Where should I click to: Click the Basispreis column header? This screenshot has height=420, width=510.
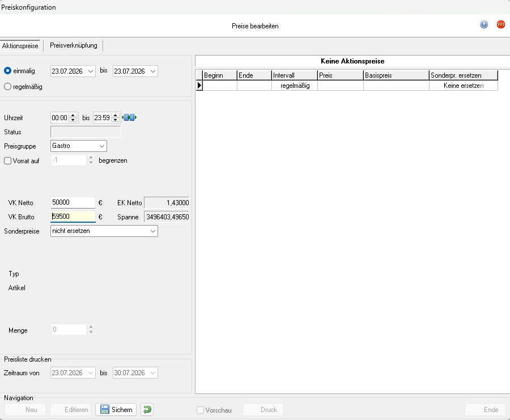[396, 75]
